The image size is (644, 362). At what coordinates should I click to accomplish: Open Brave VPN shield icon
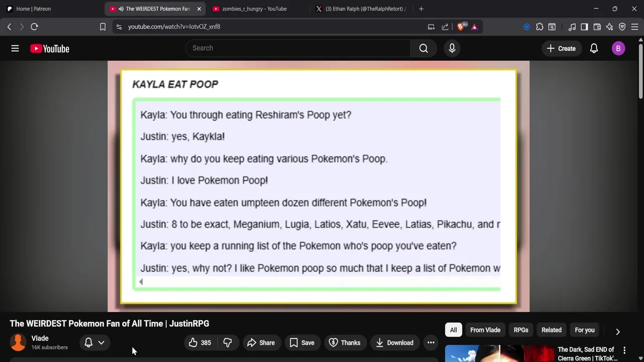(622, 27)
